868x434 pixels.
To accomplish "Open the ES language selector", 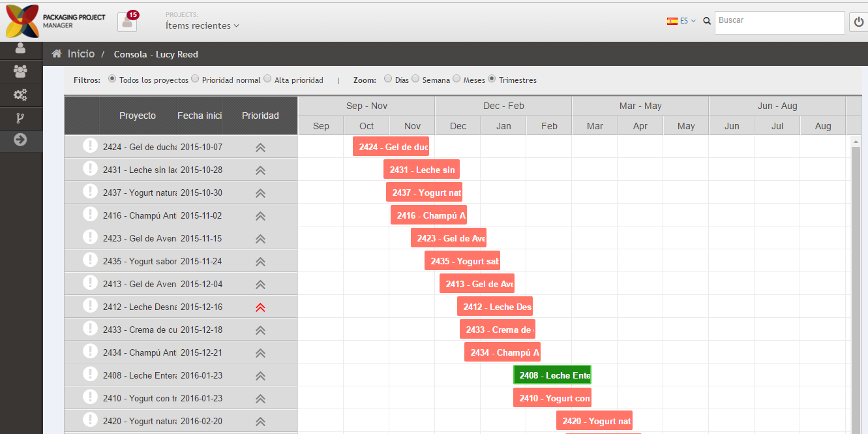I will tap(680, 20).
